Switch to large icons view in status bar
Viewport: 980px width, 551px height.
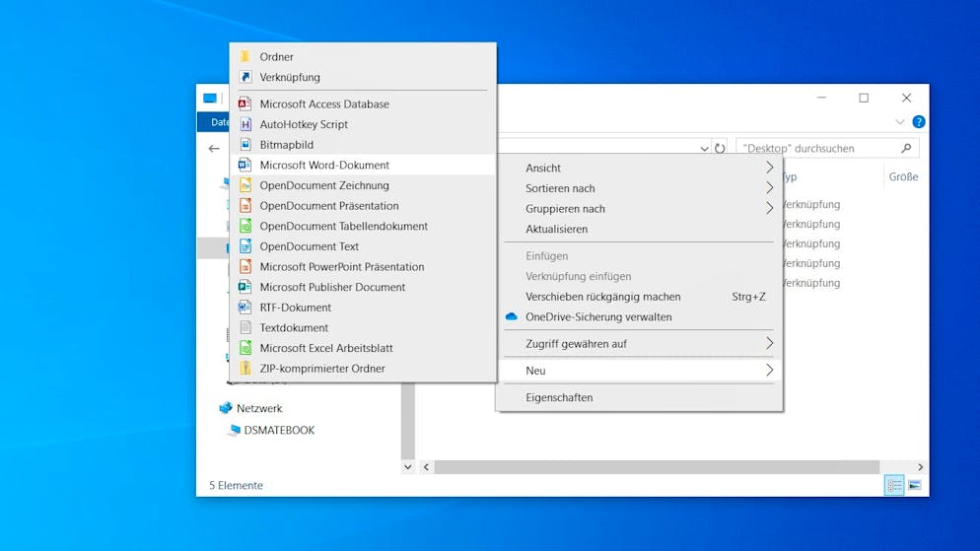914,485
